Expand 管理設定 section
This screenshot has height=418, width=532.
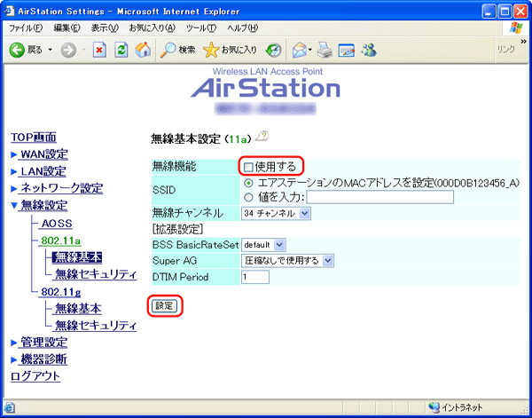point(43,343)
